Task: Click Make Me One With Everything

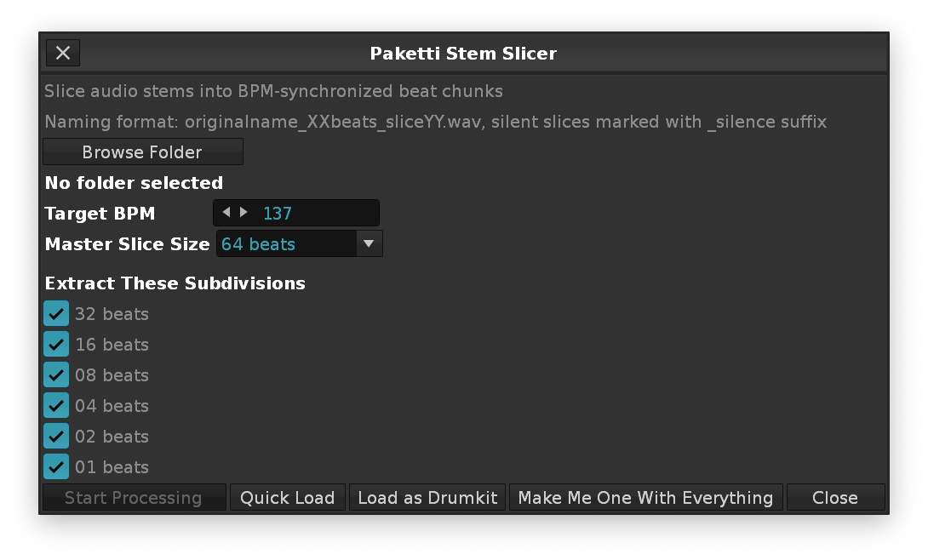Action: coord(645,498)
